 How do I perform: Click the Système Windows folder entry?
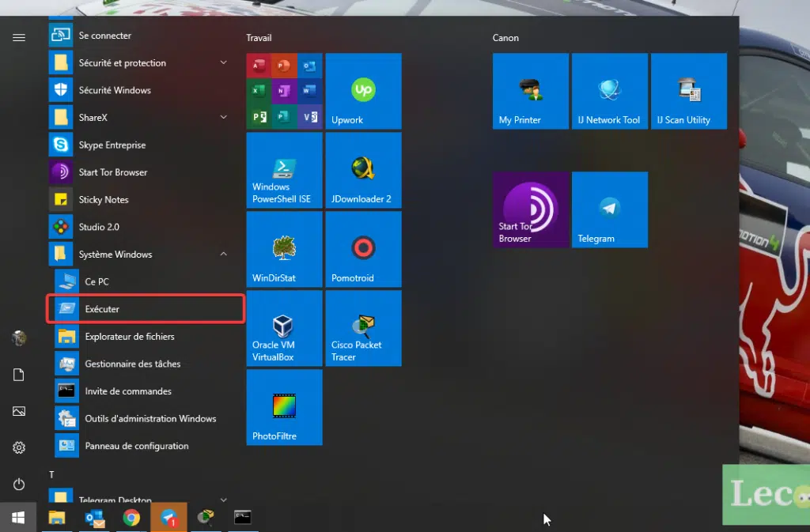tap(141, 255)
